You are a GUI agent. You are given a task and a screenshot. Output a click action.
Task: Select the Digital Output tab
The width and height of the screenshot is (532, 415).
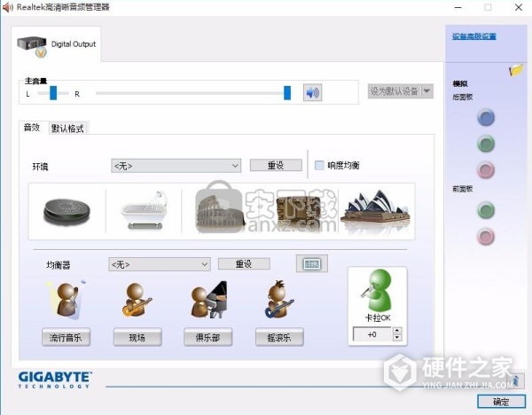click(x=56, y=44)
